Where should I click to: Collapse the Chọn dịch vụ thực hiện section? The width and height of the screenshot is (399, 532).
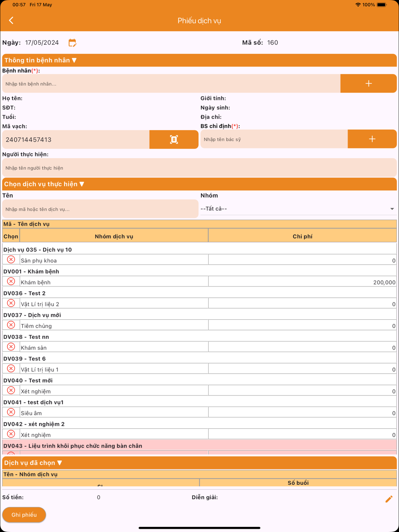[x=199, y=184]
